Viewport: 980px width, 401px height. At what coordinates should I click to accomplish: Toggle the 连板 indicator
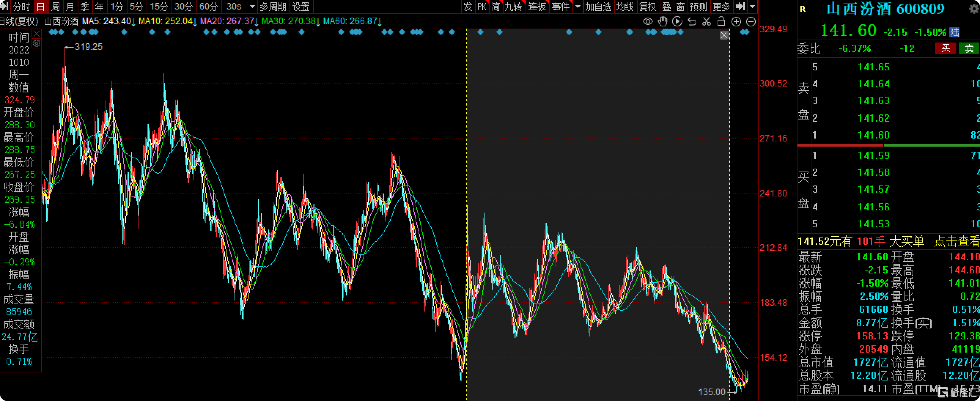pos(537,7)
